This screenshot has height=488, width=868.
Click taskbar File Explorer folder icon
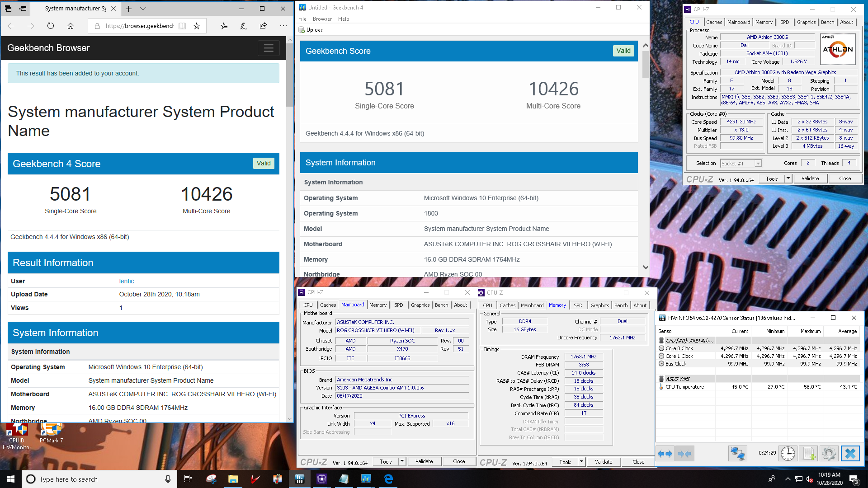(233, 479)
